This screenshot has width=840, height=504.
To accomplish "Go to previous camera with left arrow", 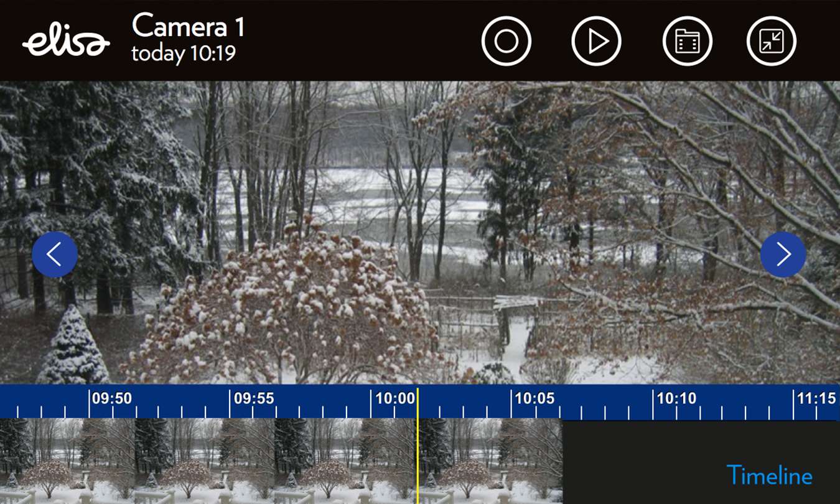I will [55, 254].
